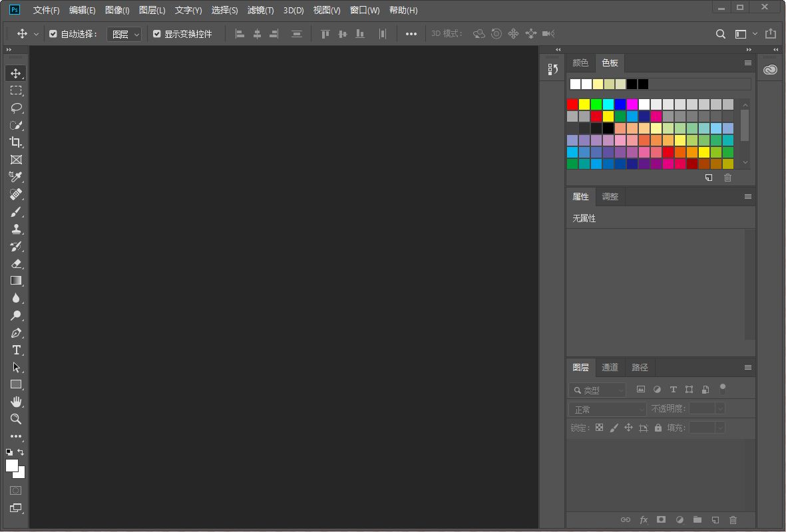This screenshot has width=786, height=532.
Task: Click more align options three-dots button
Action: pyautogui.click(x=411, y=34)
